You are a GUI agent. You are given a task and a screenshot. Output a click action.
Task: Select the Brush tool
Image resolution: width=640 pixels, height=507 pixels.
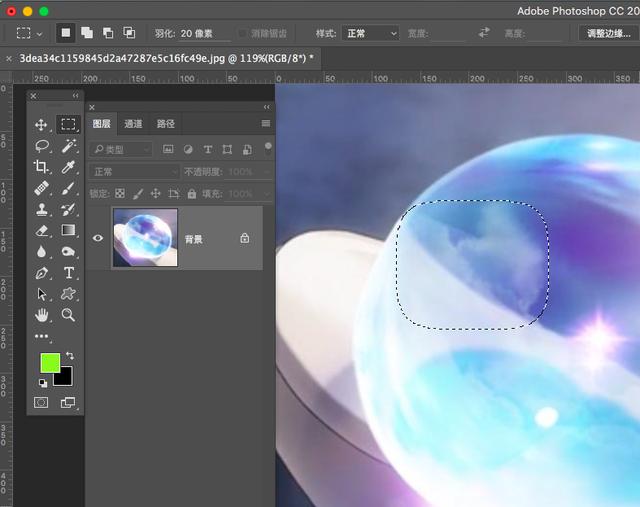click(68, 188)
